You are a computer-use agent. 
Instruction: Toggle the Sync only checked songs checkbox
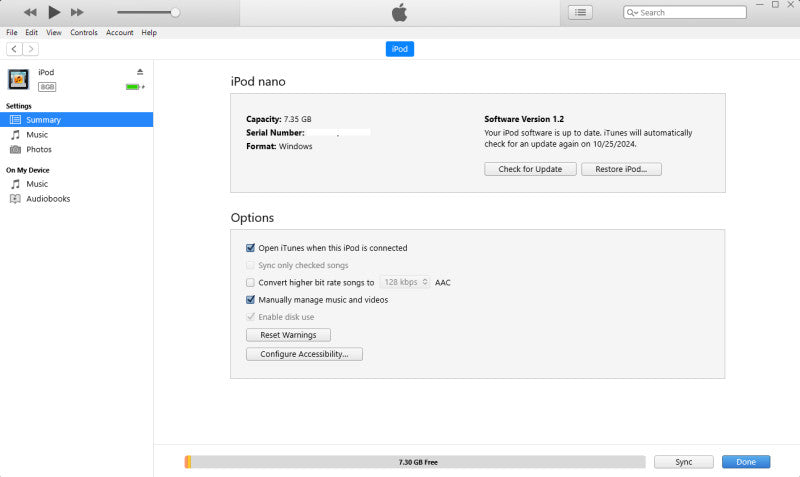250,265
